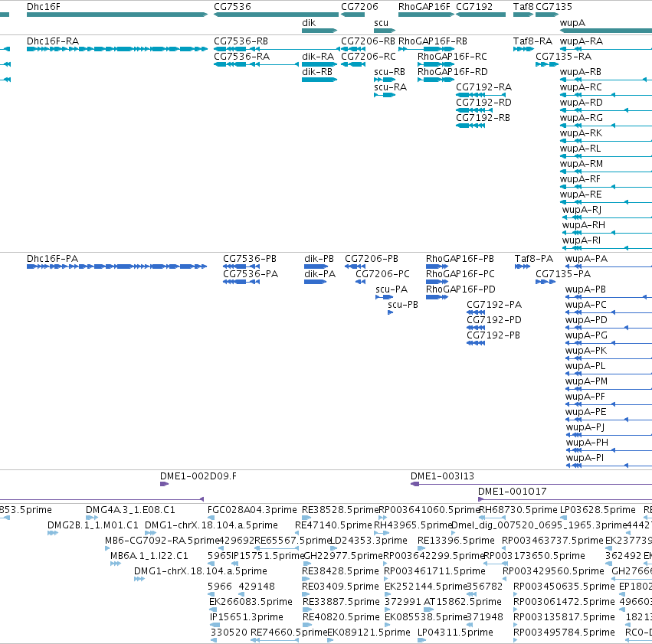Click the Dhc16F gene label

tap(43, 7)
